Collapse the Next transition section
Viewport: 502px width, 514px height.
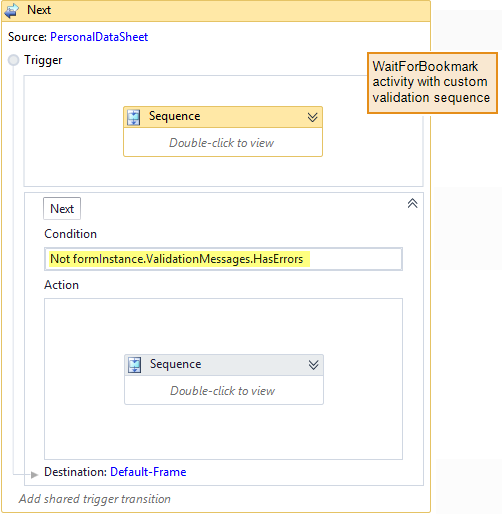tap(412, 203)
